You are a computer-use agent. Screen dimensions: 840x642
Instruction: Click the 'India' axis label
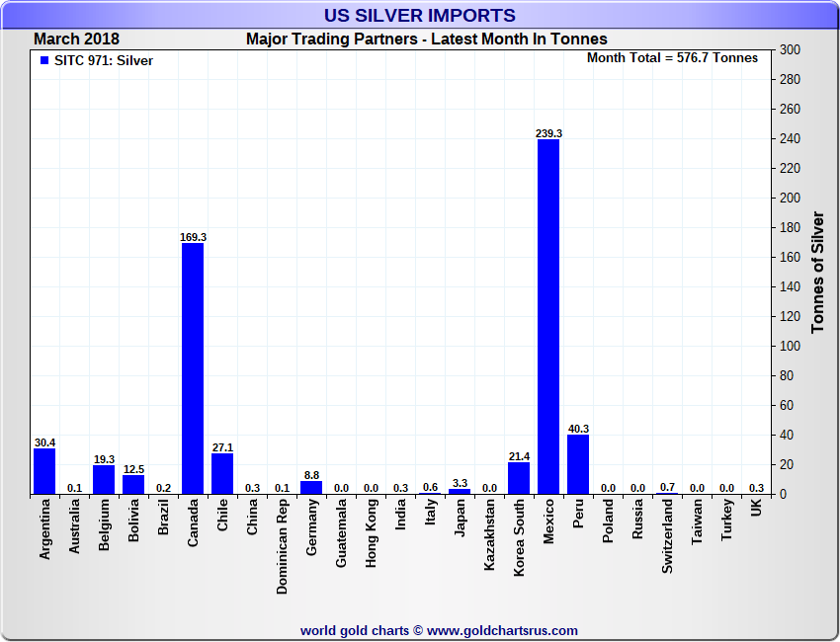click(x=400, y=515)
